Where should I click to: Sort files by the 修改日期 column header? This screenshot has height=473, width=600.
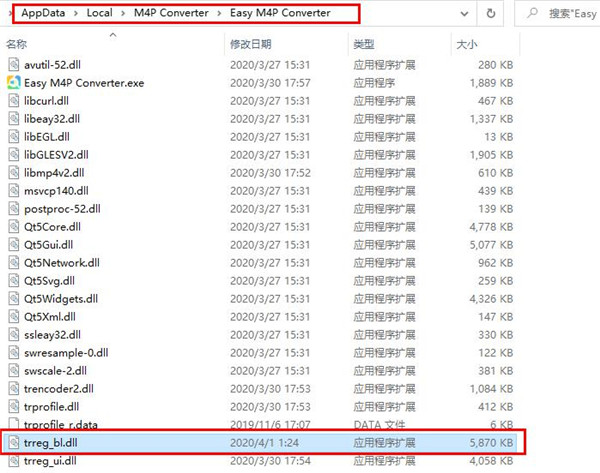251,44
